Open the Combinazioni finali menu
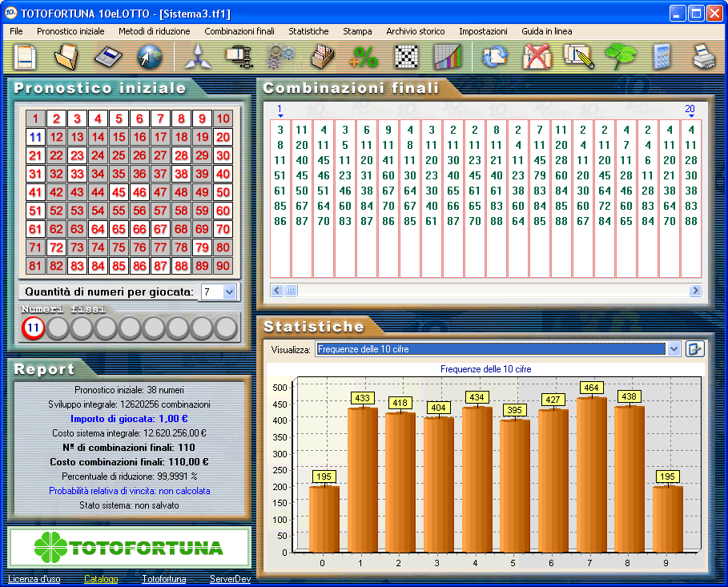The width and height of the screenshot is (728, 587). click(x=239, y=31)
